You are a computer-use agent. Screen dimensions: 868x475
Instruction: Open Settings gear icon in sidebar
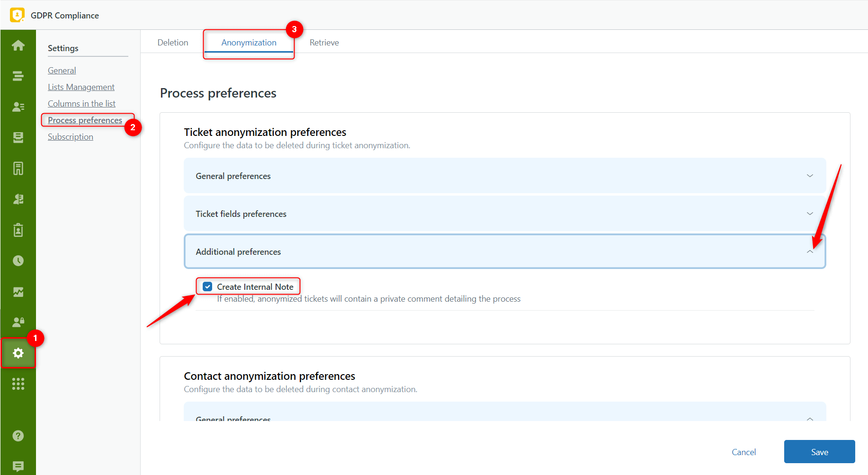[x=18, y=353]
